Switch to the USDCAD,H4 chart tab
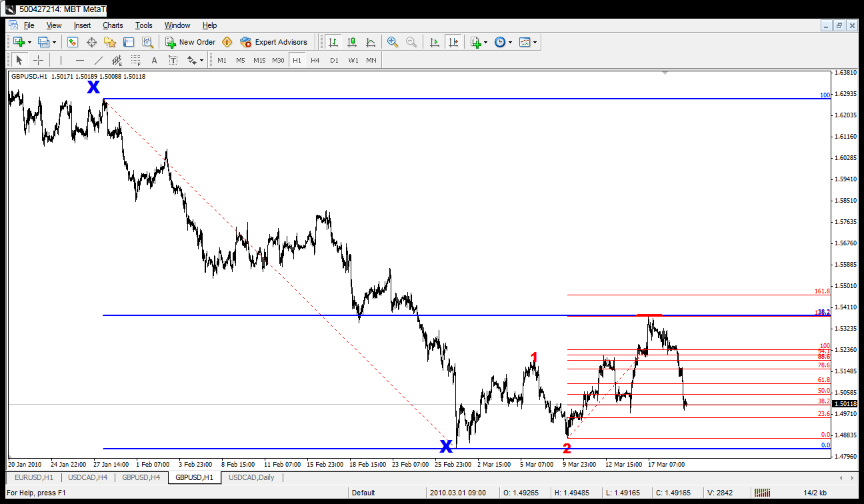864x504 pixels. tap(87, 477)
